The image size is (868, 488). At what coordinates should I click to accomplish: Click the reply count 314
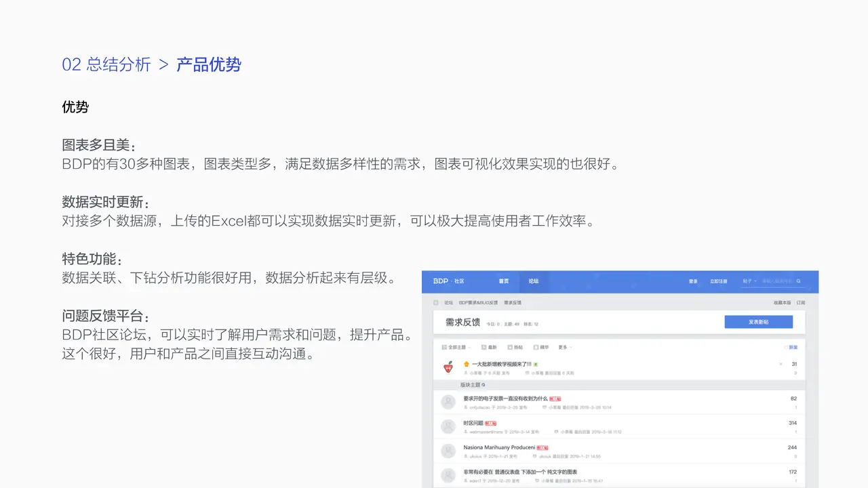[793, 423]
